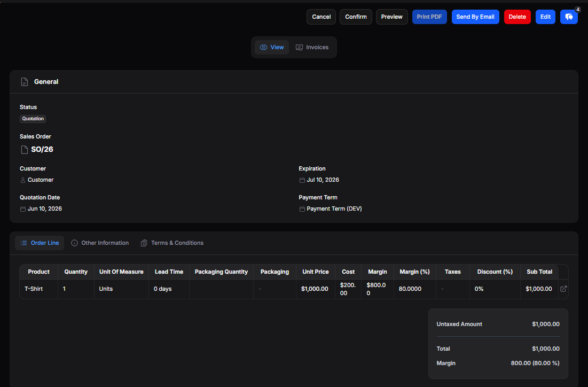Image resolution: width=588 pixels, height=387 pixels.
Task: Click the Quotation status badge
Action: point(33,119)
